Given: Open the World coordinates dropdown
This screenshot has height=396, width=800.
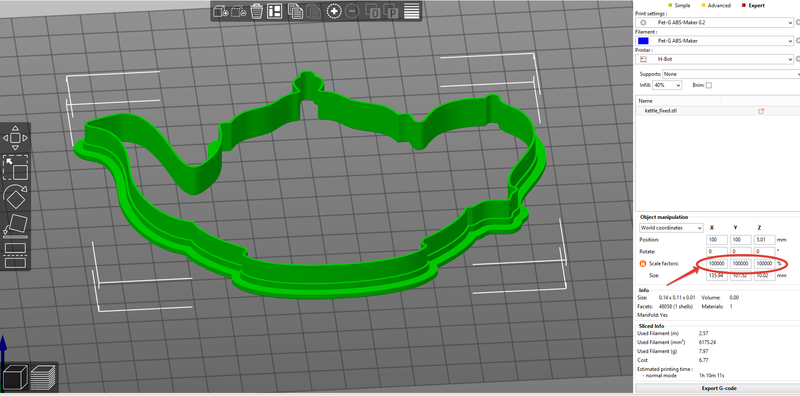Looking at the screenshot, I should click(671, 228).
